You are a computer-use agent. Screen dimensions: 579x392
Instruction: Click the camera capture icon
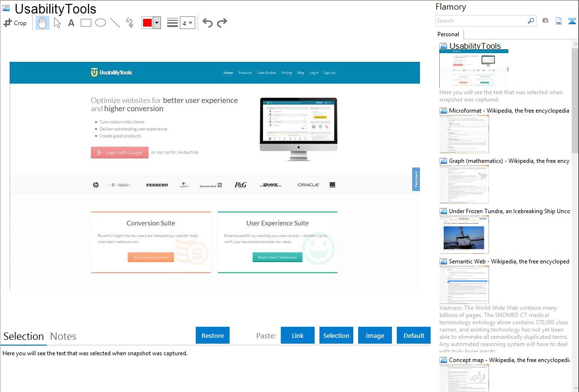545,20
